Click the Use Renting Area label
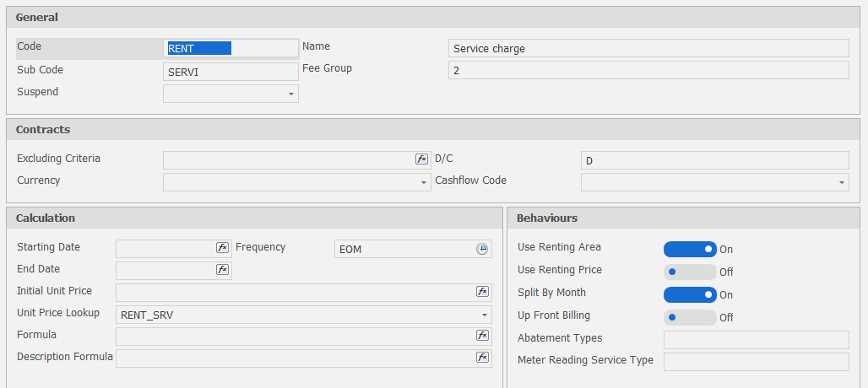 click(x=559, y=247)
